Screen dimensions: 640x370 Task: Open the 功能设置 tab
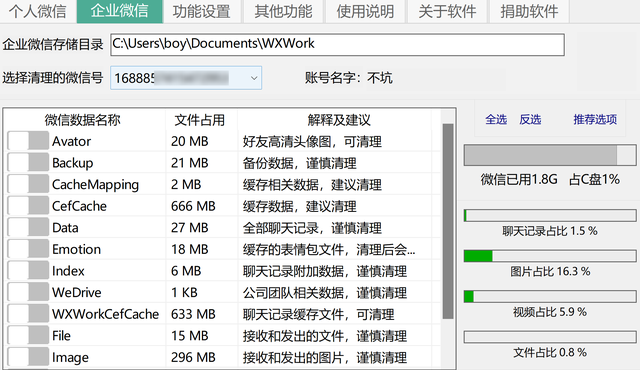(202, 11)
